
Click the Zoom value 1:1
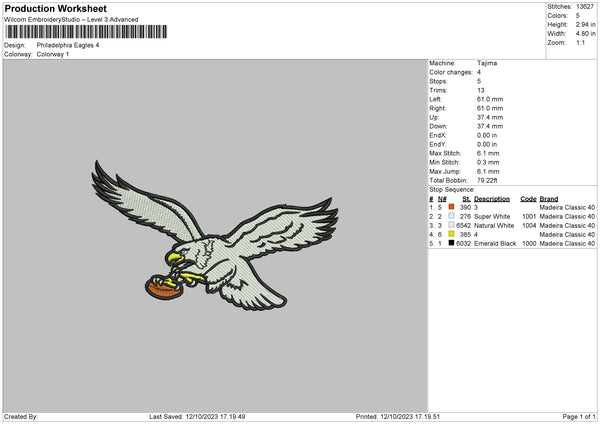pos(580,43)
